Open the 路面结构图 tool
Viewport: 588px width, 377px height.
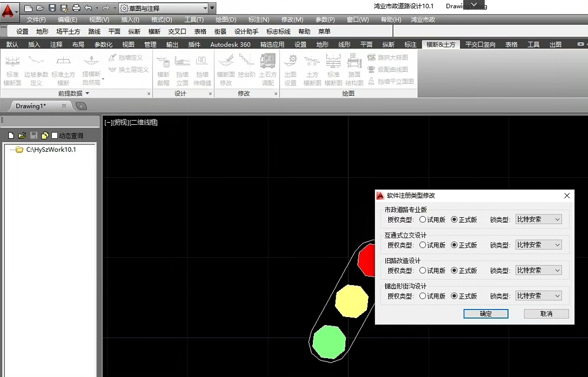coord(355,70)
